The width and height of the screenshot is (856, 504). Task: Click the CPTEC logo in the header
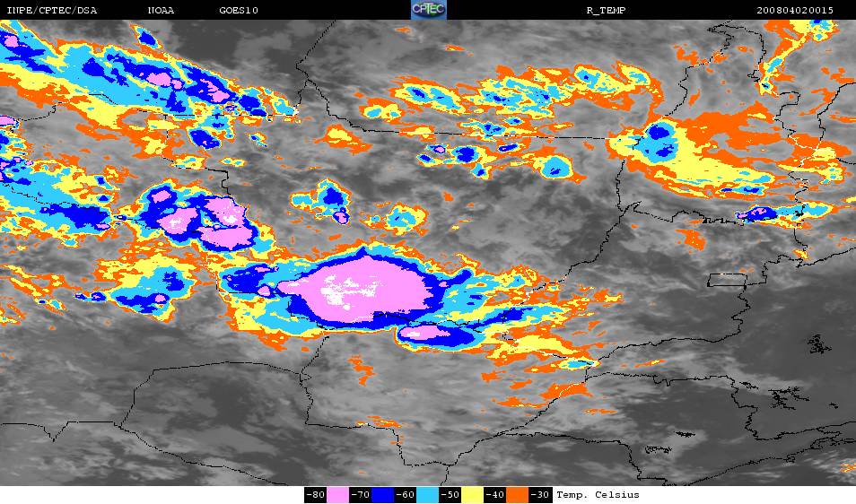coord(429,10)
